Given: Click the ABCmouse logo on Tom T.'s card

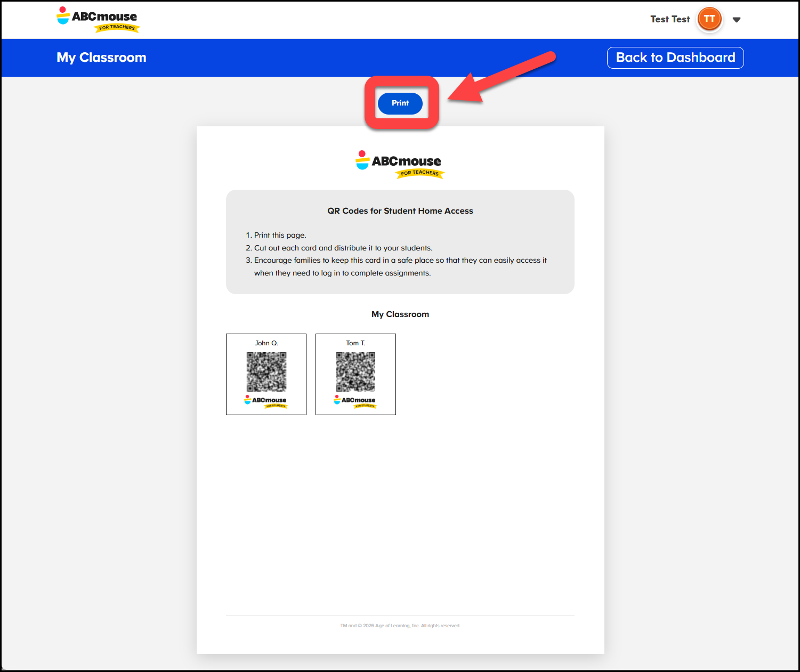Looking at the screenshot, I should 355,402.
